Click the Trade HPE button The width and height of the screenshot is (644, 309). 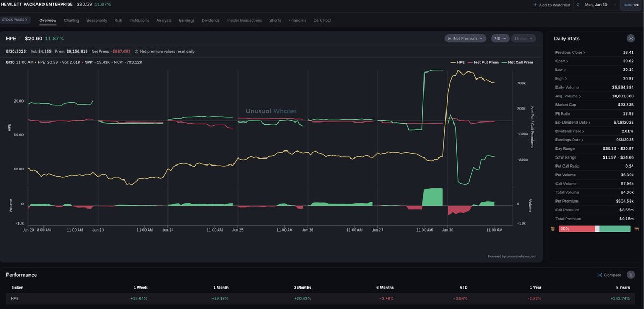pyautogui.click(x=631, y=5)
